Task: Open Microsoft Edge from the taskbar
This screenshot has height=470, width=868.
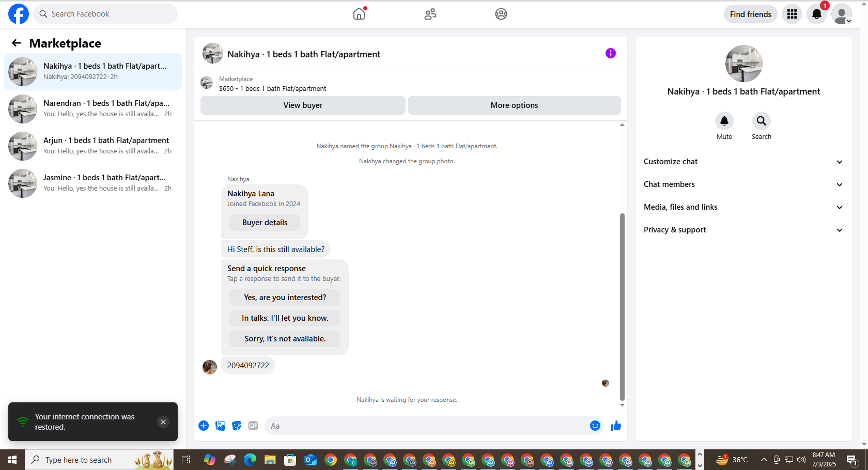Action: click(250, 460)
